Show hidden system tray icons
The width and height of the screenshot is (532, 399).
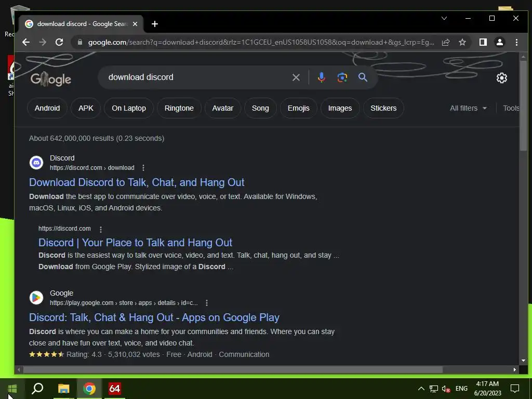[x=421, y=389]
